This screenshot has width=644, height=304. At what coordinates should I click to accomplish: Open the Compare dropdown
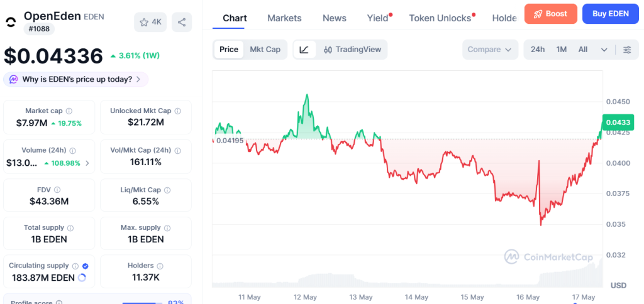pos(489,50)
